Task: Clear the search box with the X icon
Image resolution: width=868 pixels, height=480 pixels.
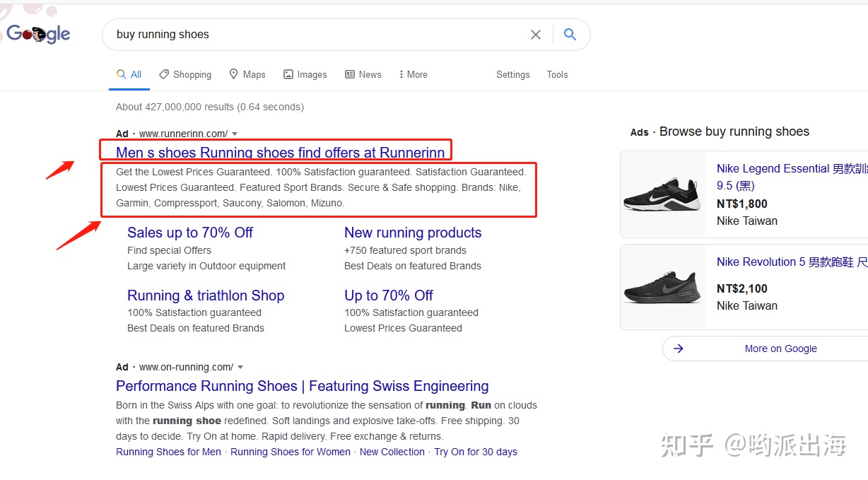Action: (536, 35)
